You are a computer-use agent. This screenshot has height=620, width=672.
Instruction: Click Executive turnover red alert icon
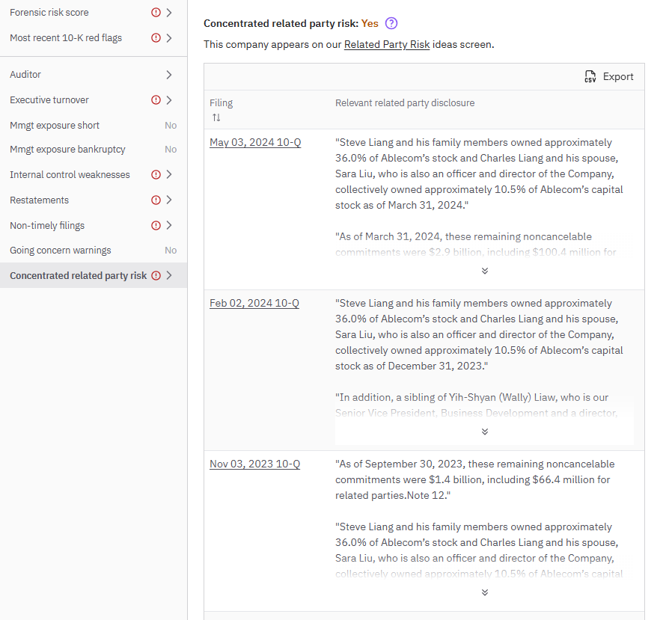(x=156, y=100)
